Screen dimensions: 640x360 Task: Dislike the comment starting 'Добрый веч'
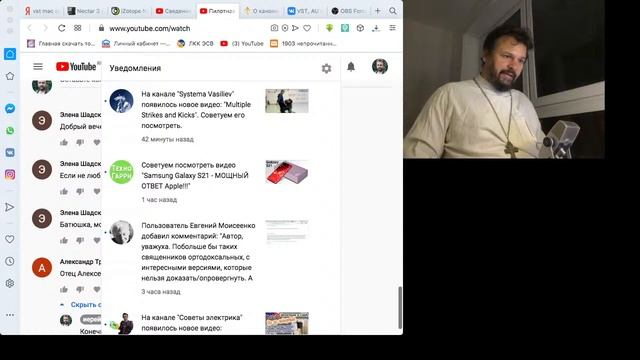point(80,142)
